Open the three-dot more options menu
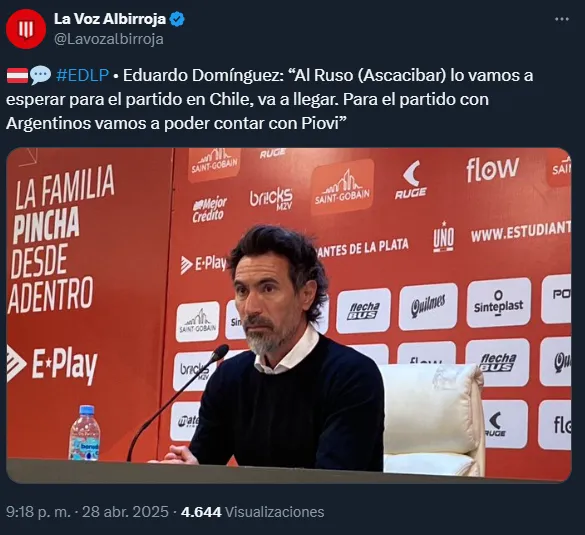This screenshot has height=535, width=585. pyautogui.click(x=562, y=19)
